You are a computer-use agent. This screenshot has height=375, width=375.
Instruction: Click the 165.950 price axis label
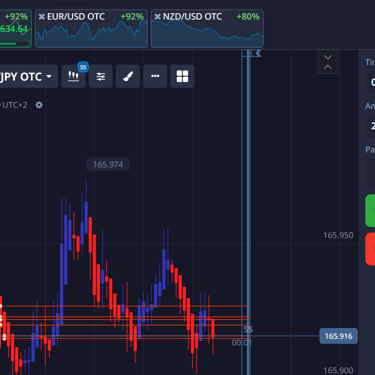[x=338, y=235]
